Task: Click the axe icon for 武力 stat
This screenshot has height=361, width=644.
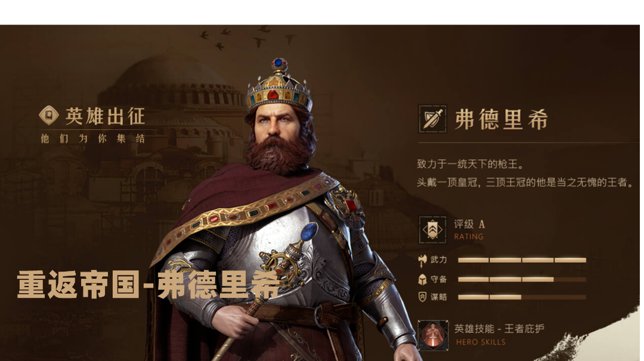Action: (x=422, y=260)
